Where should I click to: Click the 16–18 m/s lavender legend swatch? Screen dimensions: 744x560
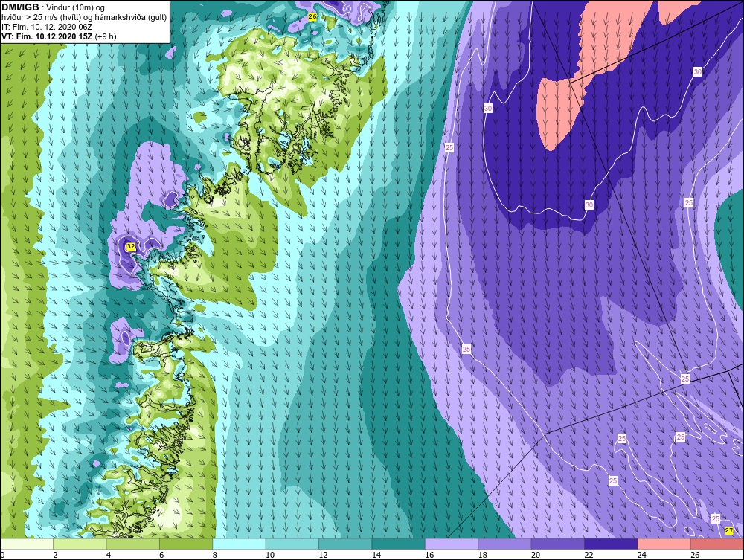[452, 544]
